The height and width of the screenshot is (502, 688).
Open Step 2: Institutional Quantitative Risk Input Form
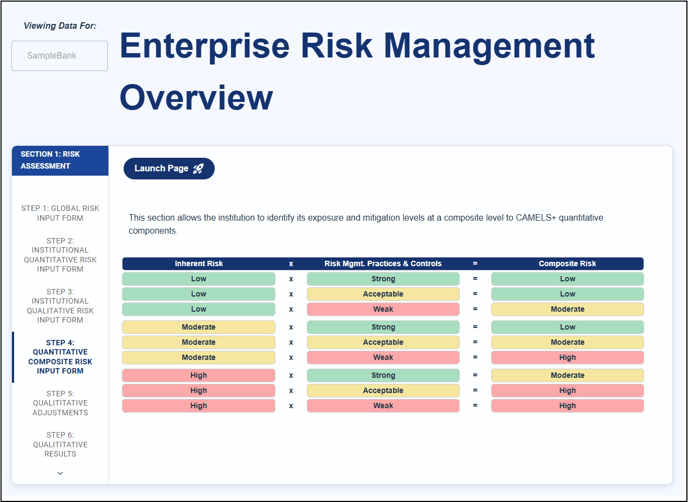pyautogui.click(x=60, y=255)
